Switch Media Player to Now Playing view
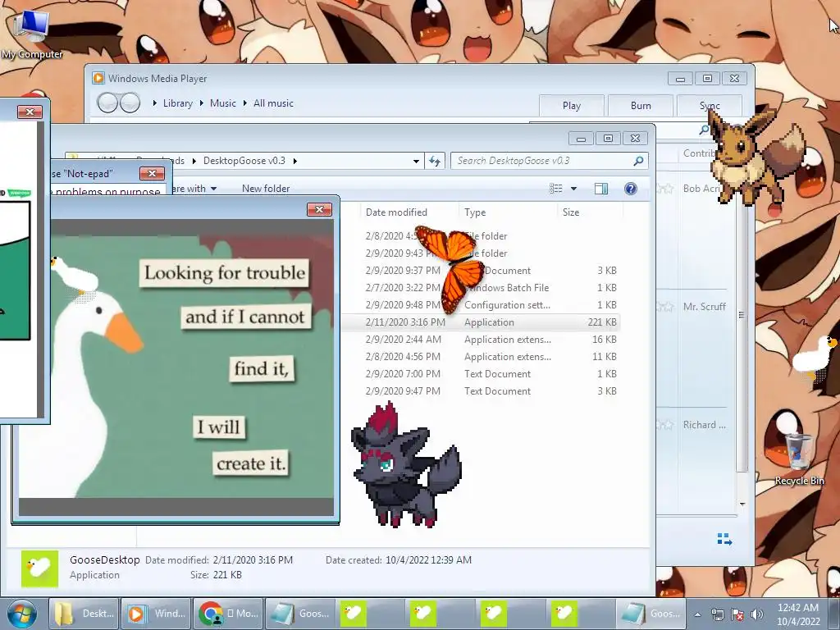Screen dimensions: 840x630 pos(724,539)
